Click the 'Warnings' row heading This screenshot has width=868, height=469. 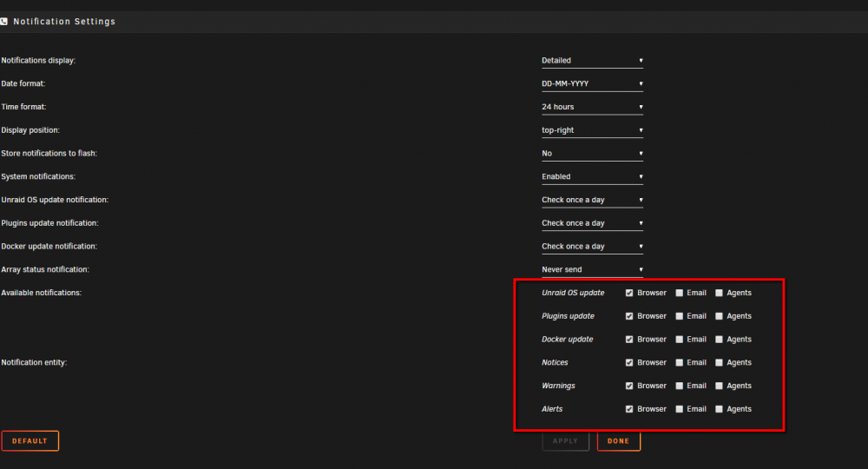click(x=558, y=386)
